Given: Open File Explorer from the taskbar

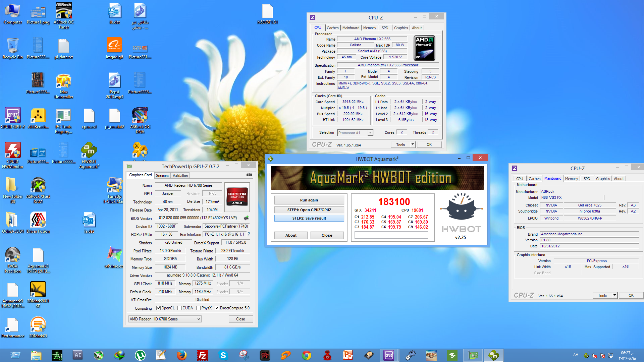Looking at the screenshot, I should click(36, 355).
